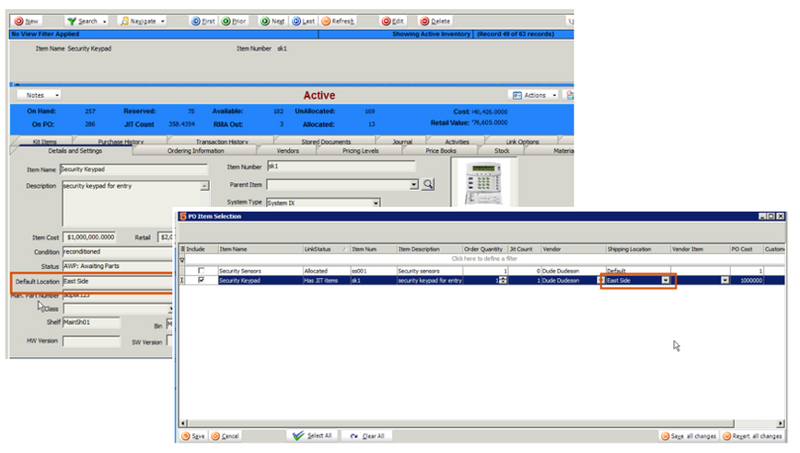This screenshot has width=800, height=453.
Task: Open the Search dropdown menu
Action: tap(87, 20)
